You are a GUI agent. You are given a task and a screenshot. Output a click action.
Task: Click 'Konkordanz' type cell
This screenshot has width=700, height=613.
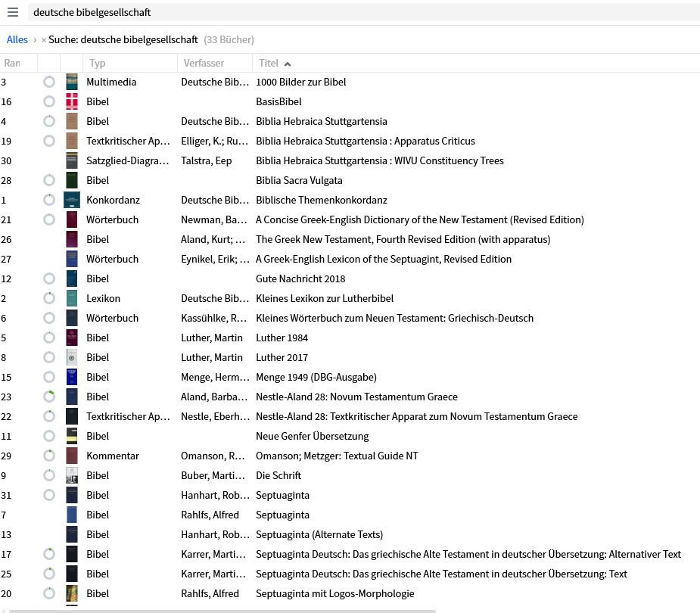(x=113, y=200)
